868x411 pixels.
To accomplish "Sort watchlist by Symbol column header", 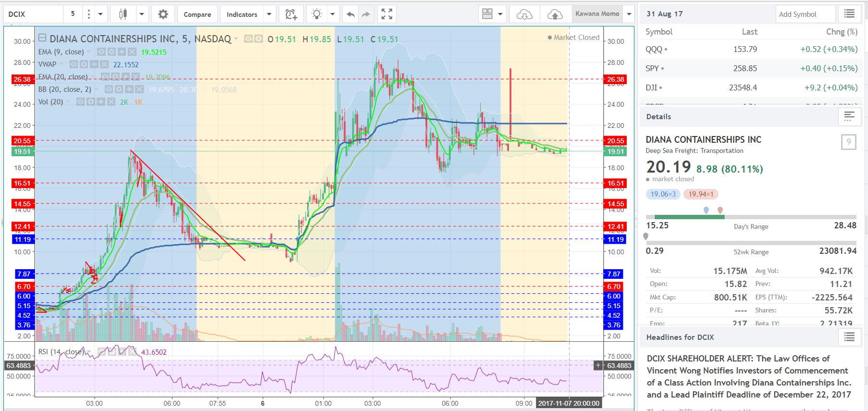I will pyautogui.click(x=659, y=32).
